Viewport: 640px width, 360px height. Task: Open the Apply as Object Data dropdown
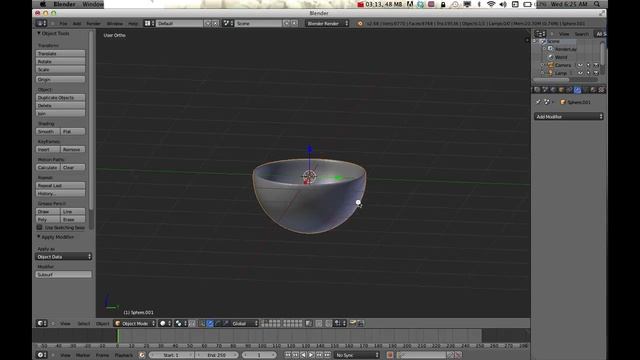[63, 257]
